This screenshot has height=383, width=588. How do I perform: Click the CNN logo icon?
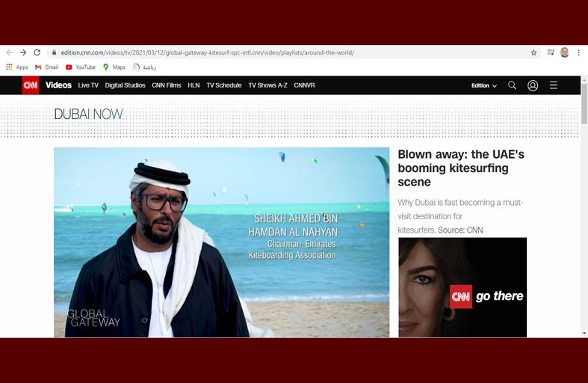pyautogui.click(x=30, y=85)
